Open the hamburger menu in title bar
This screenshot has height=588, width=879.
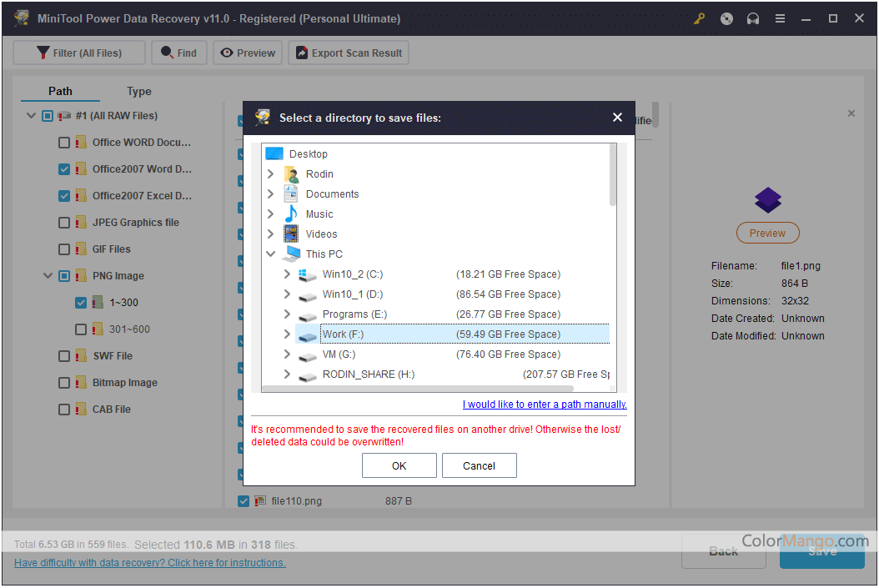tap(780, 18)
